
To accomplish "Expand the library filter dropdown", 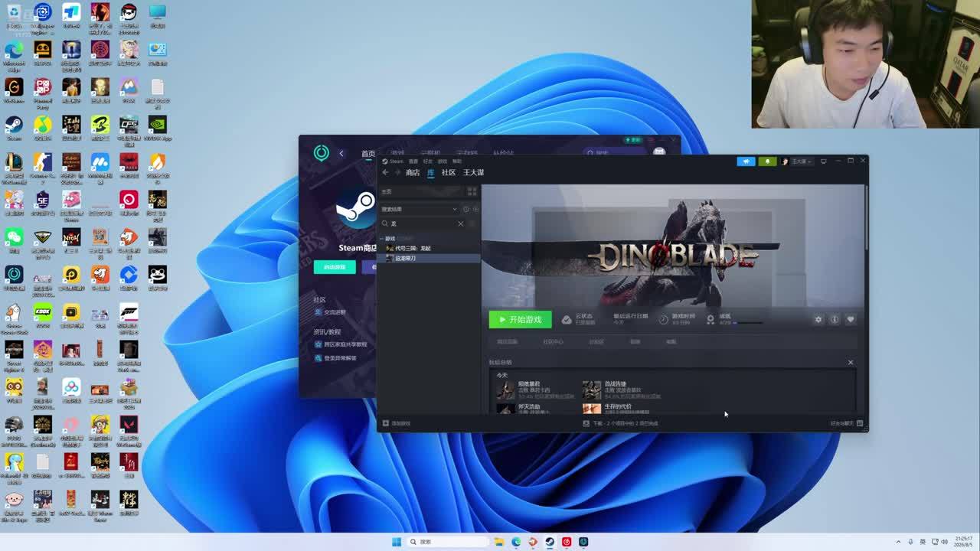I will tap(454, 209).
